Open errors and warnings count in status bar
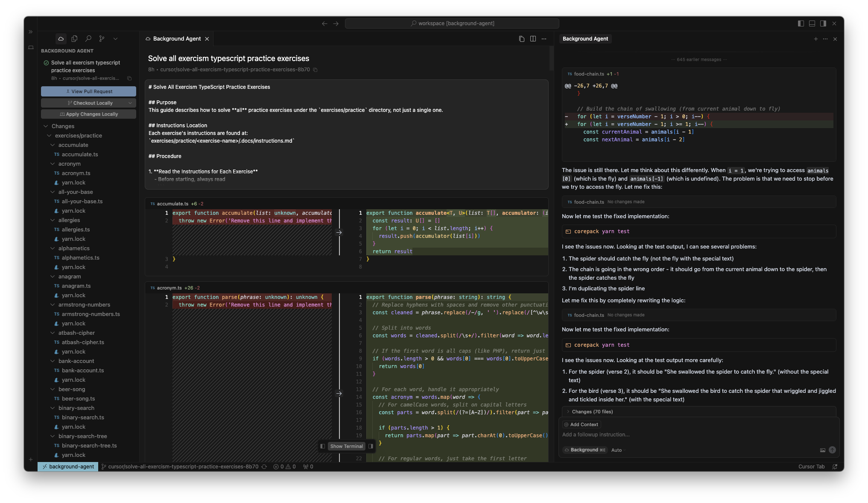Image resolution: width=868 pixels, height=503 pixels. pos(285,467)
